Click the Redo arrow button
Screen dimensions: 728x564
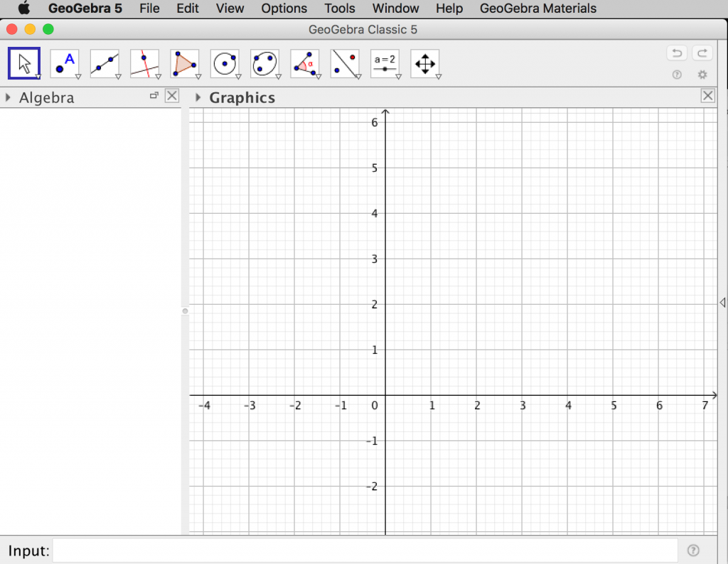[x=702, y=53]
